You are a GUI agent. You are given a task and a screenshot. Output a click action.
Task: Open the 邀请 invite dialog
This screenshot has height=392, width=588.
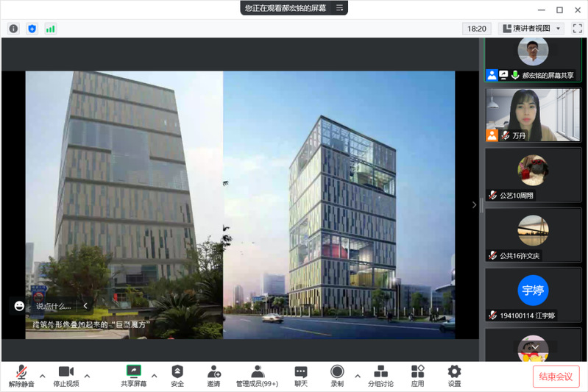213,376
